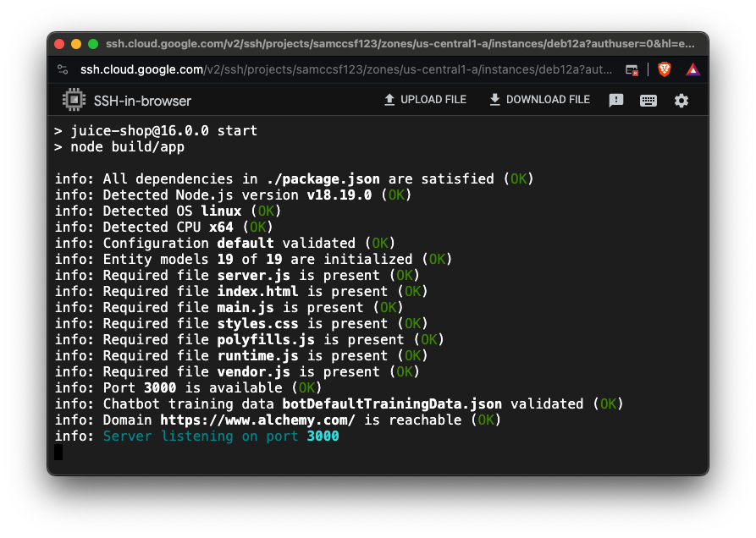Open the send feedback icon

(x=616, y=100)
